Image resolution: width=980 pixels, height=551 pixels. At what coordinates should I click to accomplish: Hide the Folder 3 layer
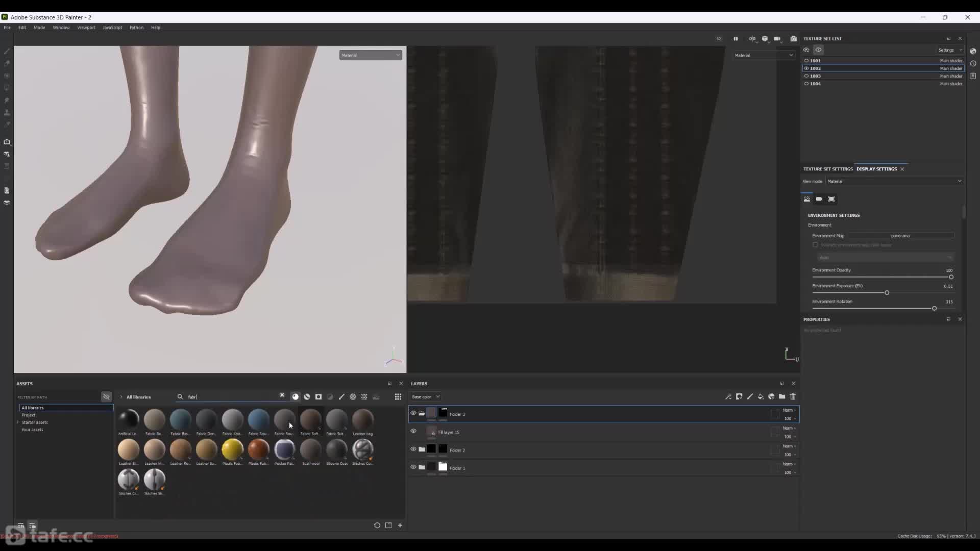[413, 413]
